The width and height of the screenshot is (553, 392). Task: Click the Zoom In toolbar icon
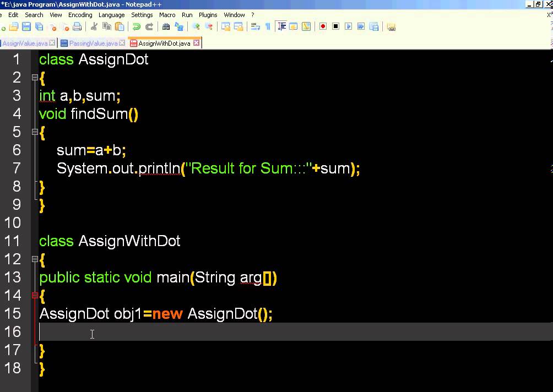tap(196, 26)
